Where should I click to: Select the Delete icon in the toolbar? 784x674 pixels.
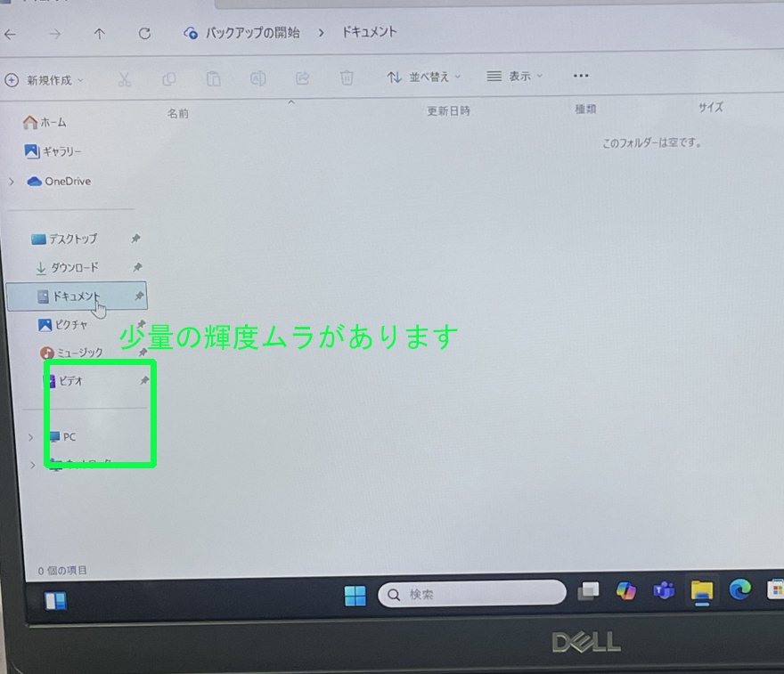[x=347, y=78]
